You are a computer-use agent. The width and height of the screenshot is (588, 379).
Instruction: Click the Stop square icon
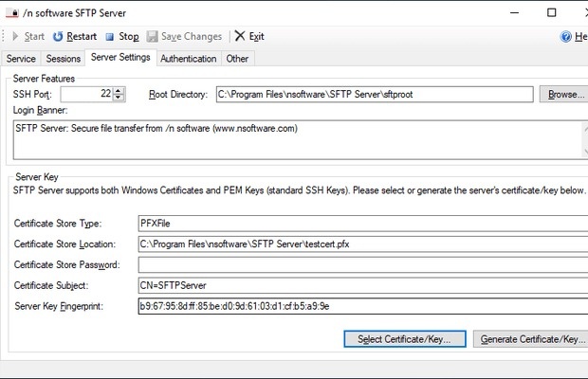tap(109, 37)
